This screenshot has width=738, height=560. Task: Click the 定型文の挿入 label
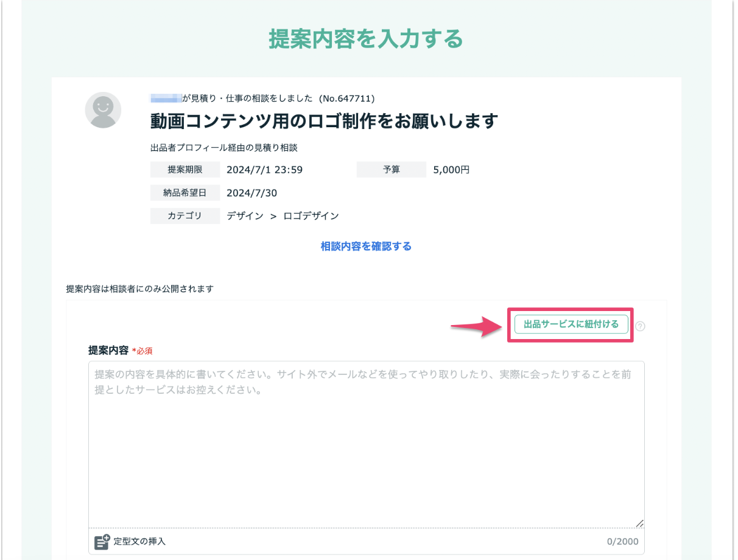coord(139,541)
